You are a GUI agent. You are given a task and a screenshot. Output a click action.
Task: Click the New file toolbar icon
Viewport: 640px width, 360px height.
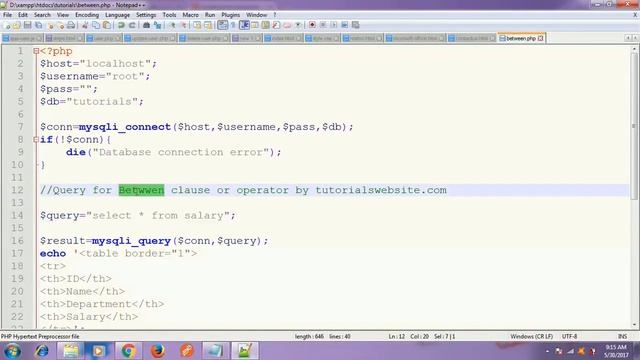pyautogui.click(x=7, y=25)
